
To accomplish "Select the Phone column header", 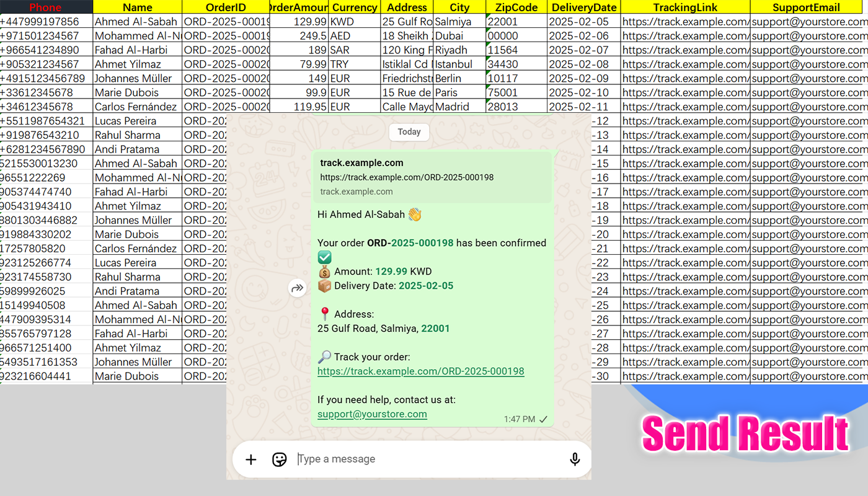I will click(46, 7).
